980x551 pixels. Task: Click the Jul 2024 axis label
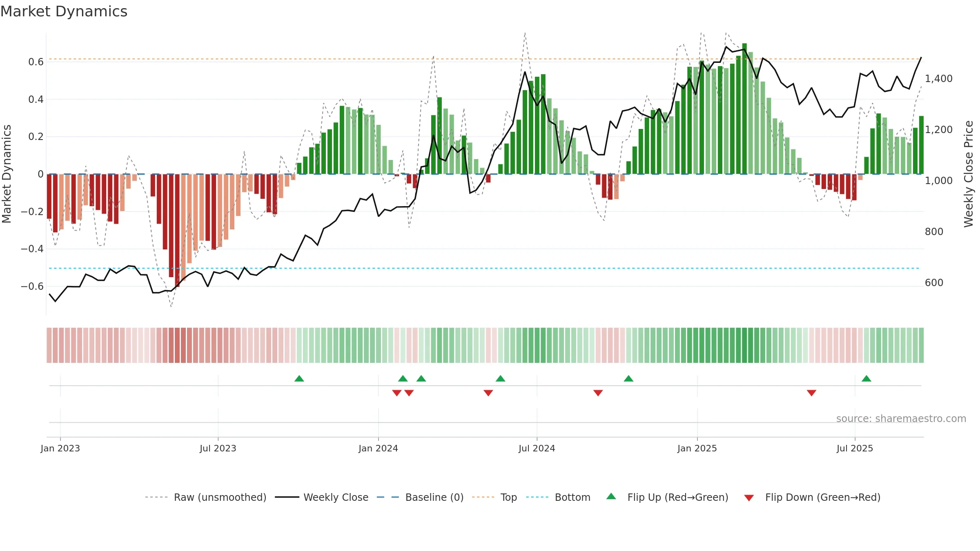tap(537, 448)
